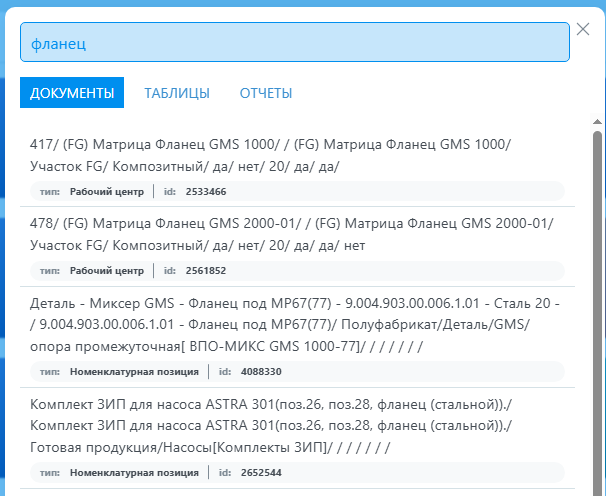Click the id value 4088330
Screen dimensions: 606x496
[x=261, y=372]
